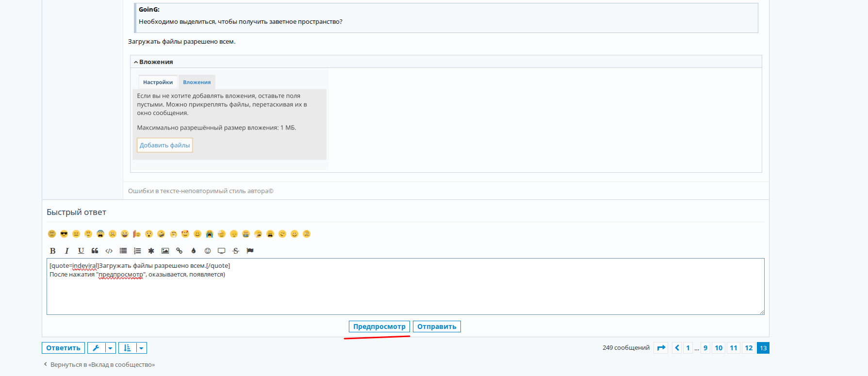The image size is (868, 376).
Task: Click the flag icon in the editor toolbar
Action: [250, 251]
